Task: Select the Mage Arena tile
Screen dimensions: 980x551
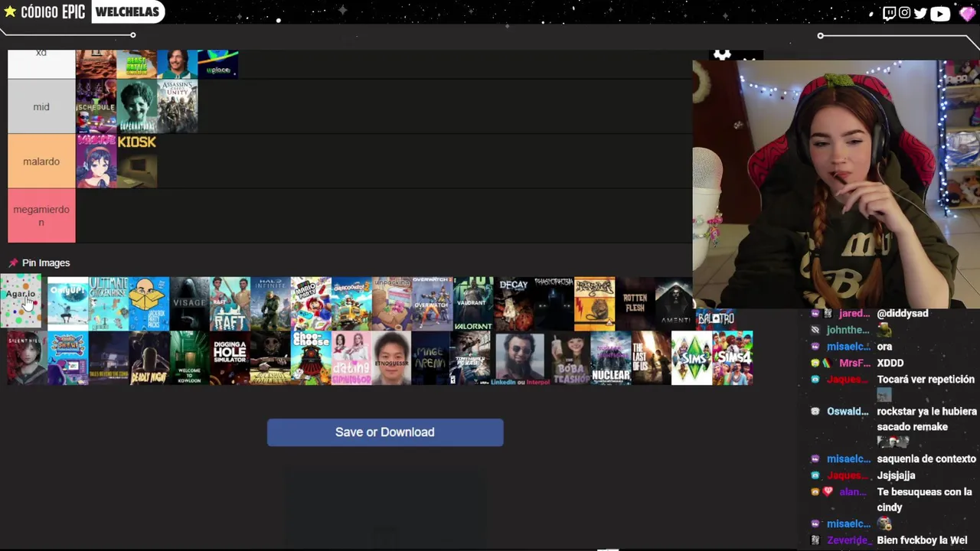Action: pos(430,358)
